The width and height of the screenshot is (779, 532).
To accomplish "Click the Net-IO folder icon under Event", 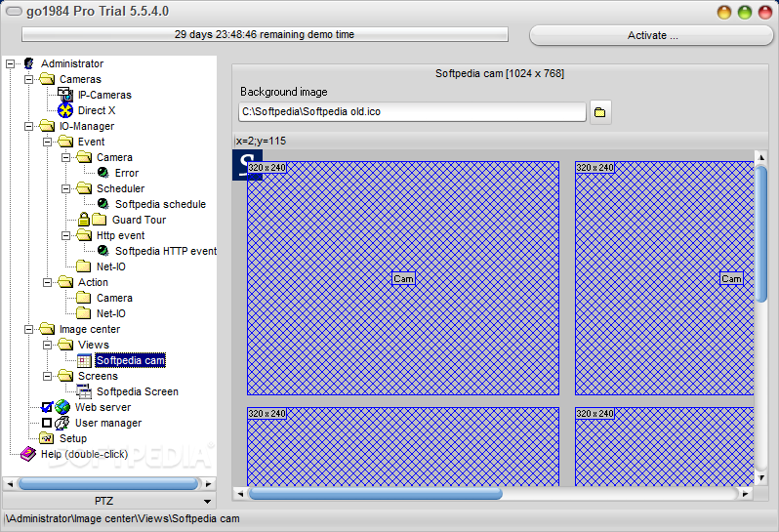I will (x=84, y=266).
